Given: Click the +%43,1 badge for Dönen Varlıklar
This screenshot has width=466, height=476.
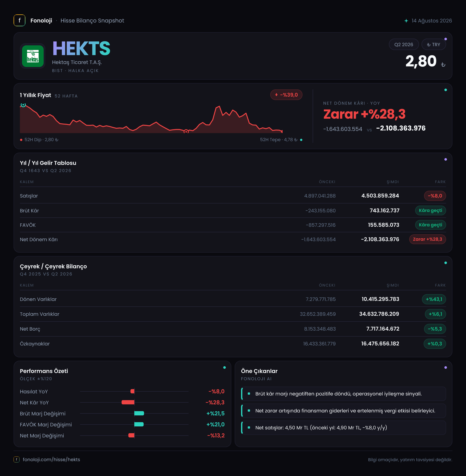Looking at the screenshot, I should 434,299.
